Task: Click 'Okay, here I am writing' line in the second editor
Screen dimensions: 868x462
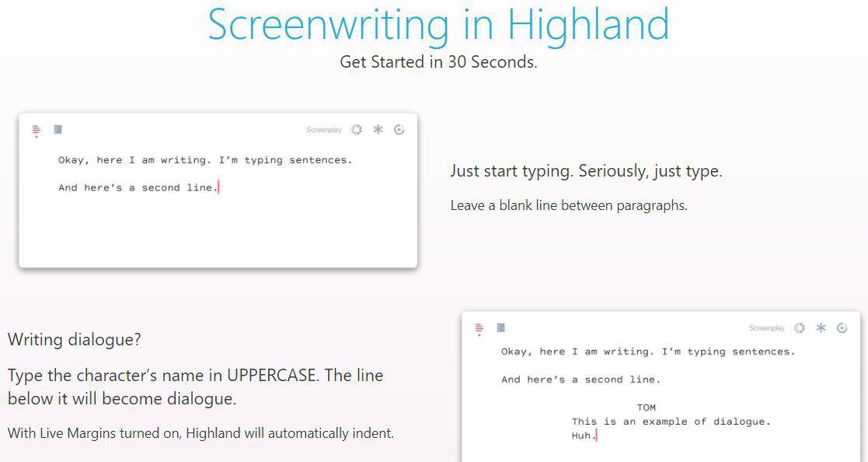Action: pyautogui.click(x=647, y=352)
